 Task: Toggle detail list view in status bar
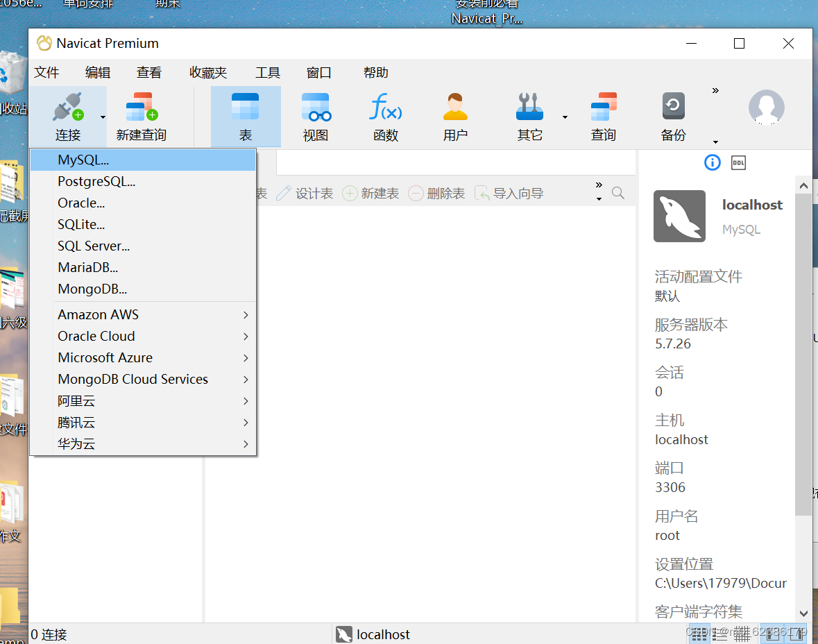point(722,634)
